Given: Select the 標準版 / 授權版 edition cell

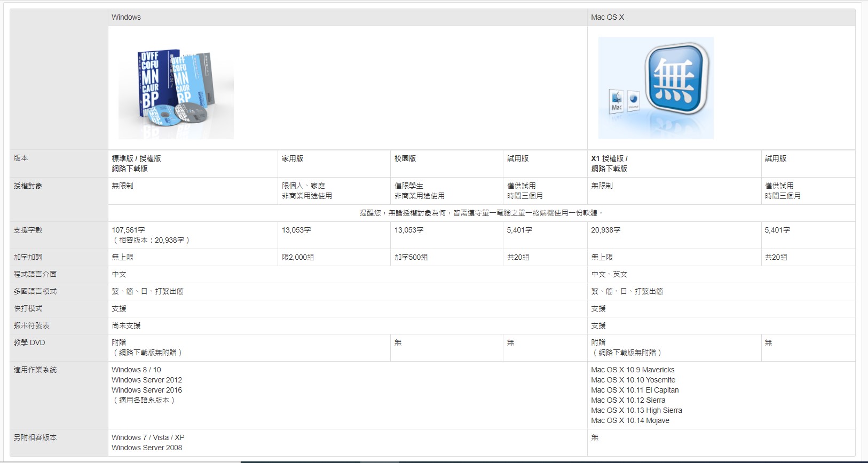Looking at the screenshot, I should [x=193, y=163].
